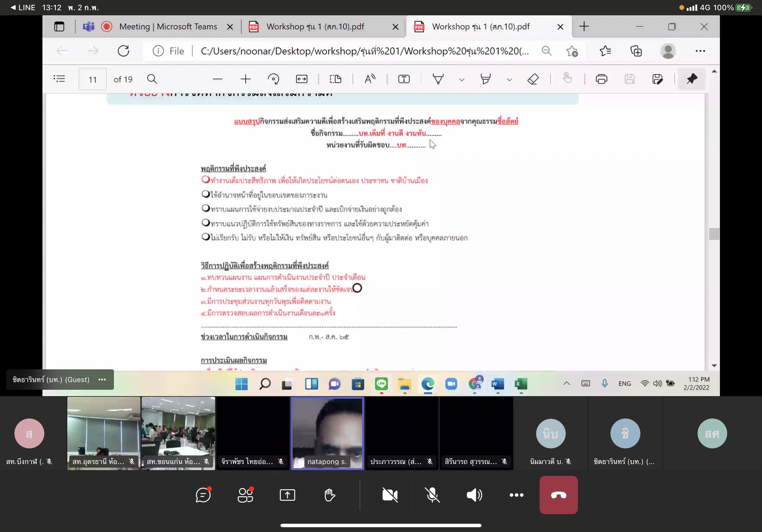
Task: Toggle the speaker audio output
Action: [x=474, y=495]
